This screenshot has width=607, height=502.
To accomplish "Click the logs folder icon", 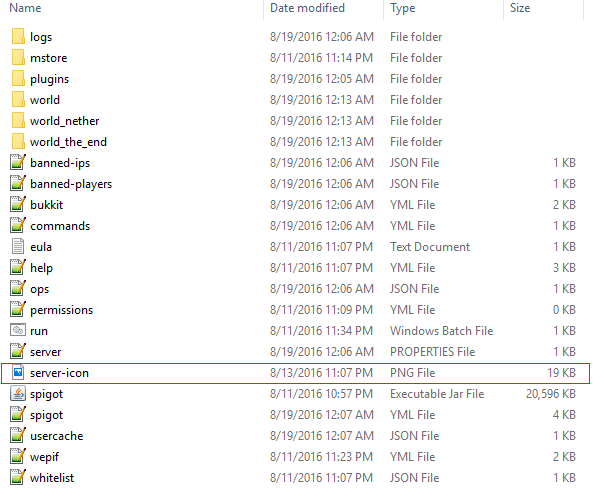I will point(18,37).
